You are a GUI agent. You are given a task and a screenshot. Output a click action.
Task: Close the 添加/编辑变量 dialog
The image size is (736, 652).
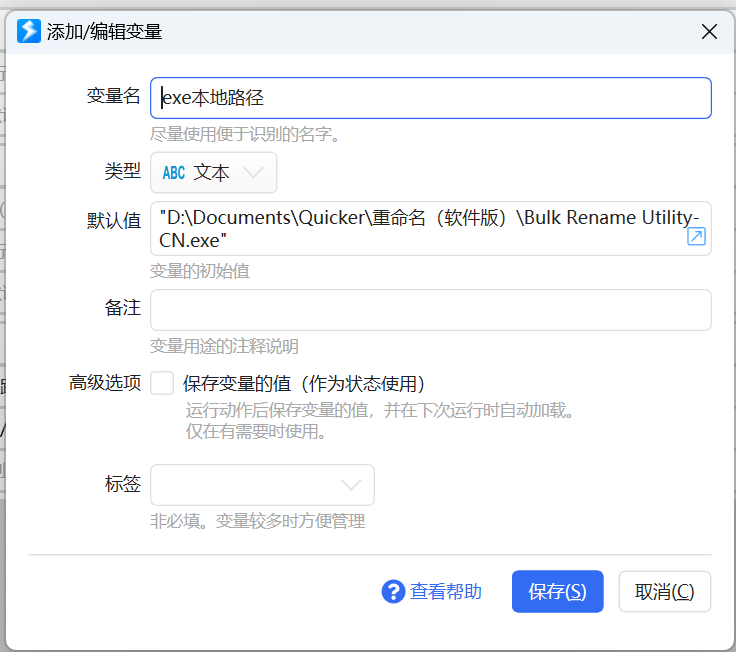point(709,32)
